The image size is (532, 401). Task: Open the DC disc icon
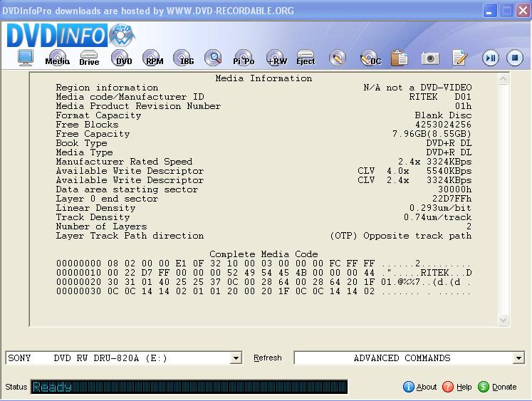click(x=370, y=58)
